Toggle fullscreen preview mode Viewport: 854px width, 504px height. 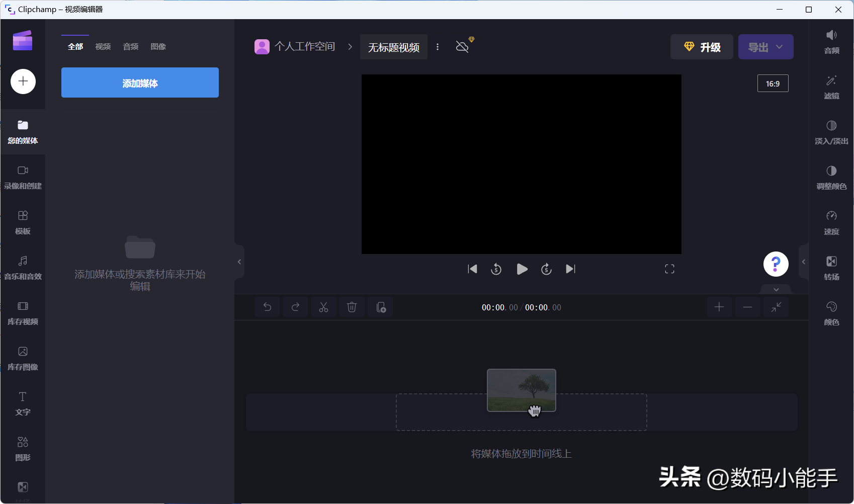click(669, 269)
